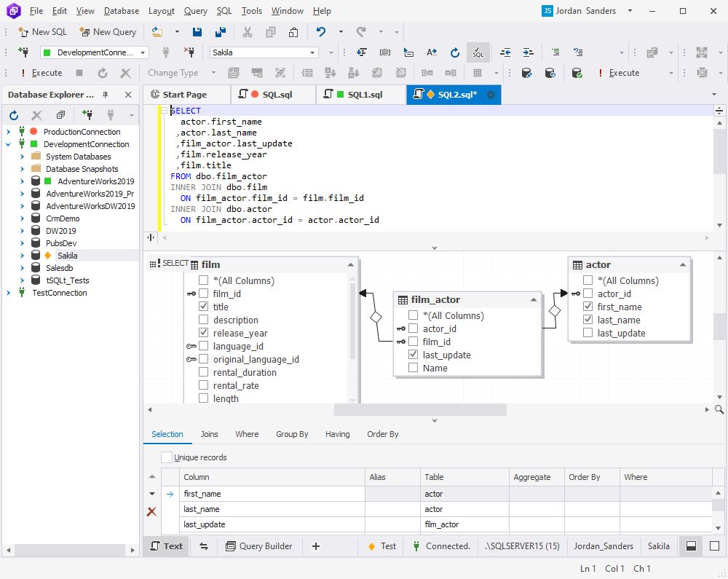728x579 pixels.
Task: Expand the ProductionConnection tree node
Action: (x=9, y=132)
